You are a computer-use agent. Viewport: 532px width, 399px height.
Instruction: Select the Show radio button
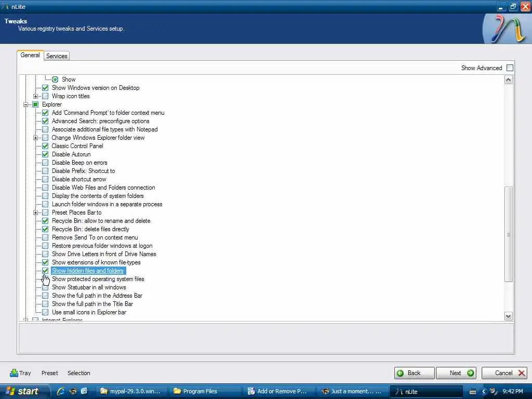click(x=55, y=79)
